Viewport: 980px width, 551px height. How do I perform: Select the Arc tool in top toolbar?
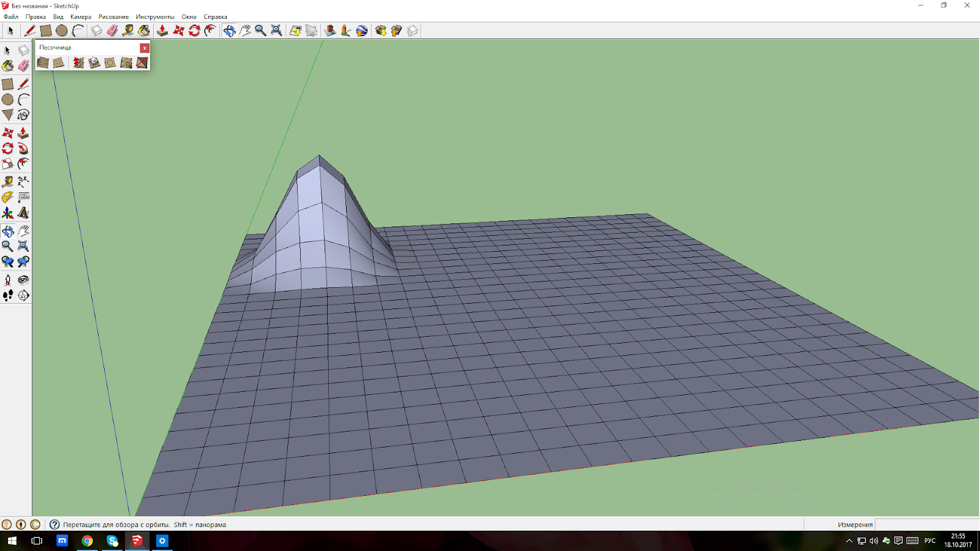click(x=77, y=31)
